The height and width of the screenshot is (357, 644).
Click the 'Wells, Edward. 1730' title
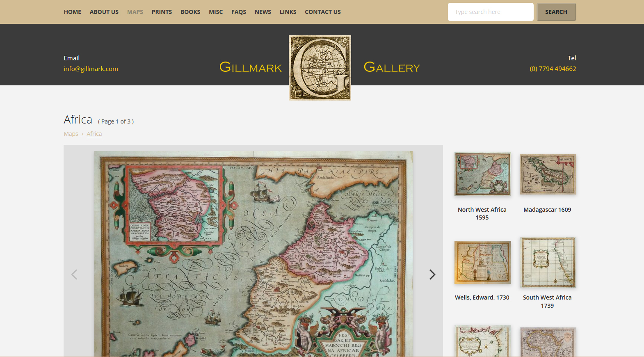click(482, 297)
